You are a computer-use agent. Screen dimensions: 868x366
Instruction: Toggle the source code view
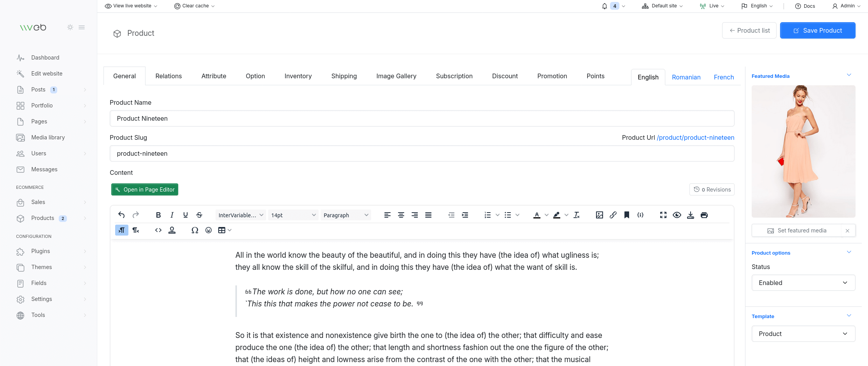coord(158,230)
